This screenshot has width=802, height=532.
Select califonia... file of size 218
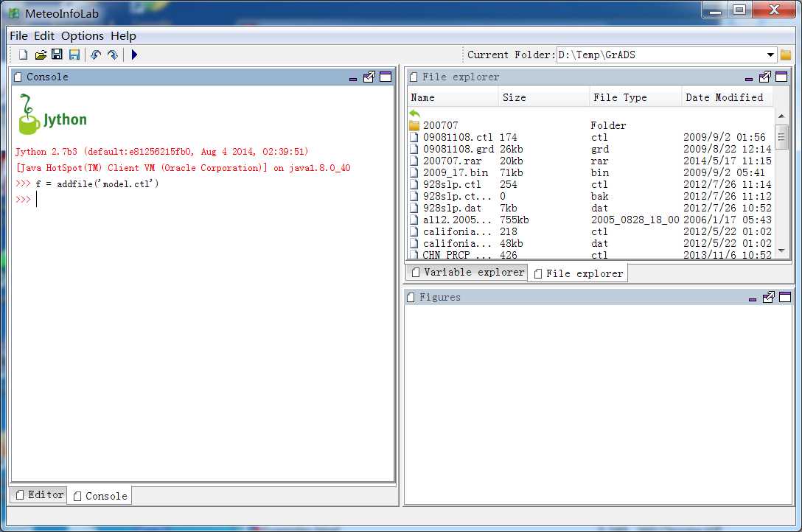590,231
